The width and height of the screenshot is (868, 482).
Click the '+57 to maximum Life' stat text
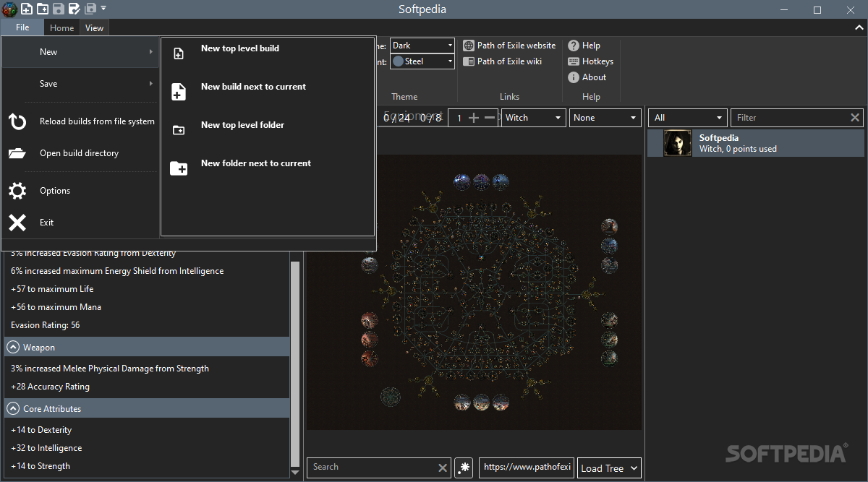[52, 289]
